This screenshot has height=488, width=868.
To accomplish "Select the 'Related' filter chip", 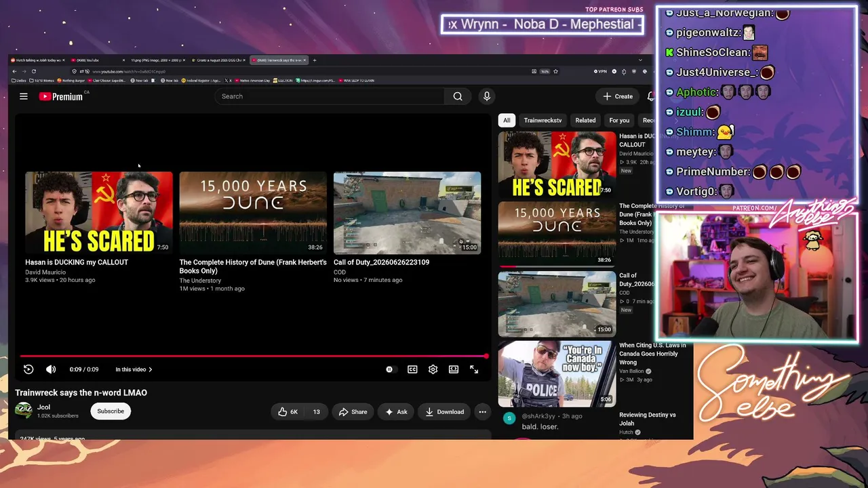I will 585,120.
